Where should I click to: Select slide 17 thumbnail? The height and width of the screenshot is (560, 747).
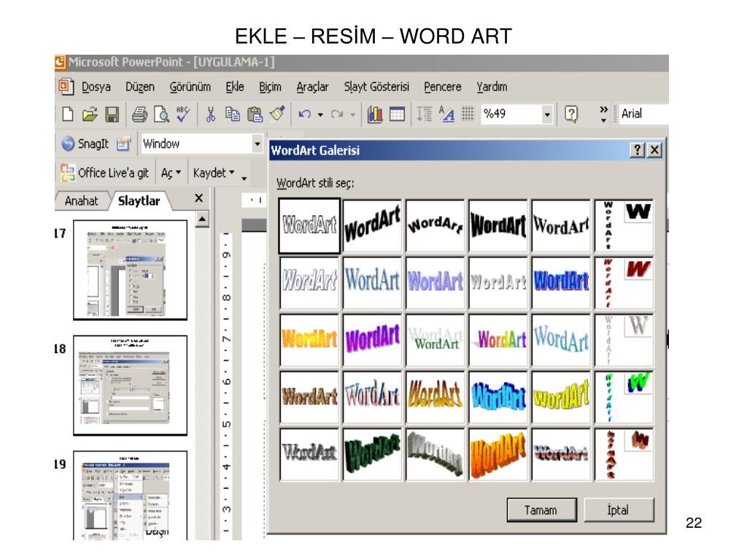pos(130,270)
